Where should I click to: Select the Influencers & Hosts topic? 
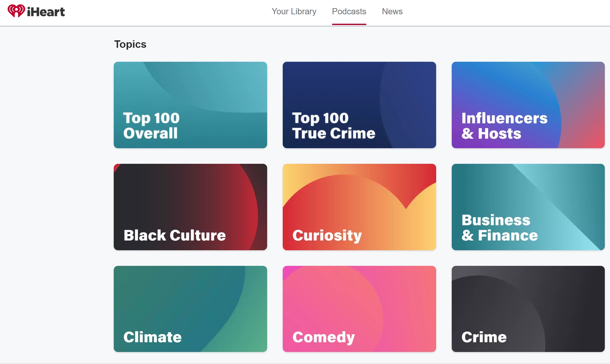[528, 105]
